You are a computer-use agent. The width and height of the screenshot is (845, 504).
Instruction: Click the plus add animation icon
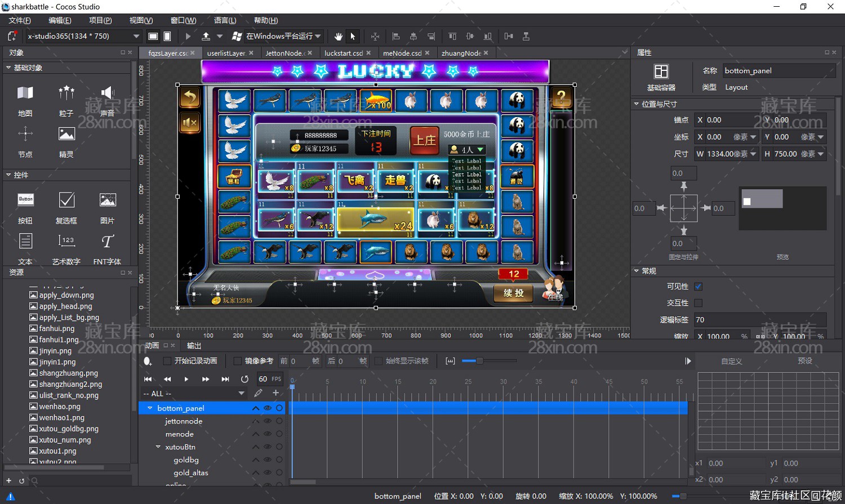[275, 393]
